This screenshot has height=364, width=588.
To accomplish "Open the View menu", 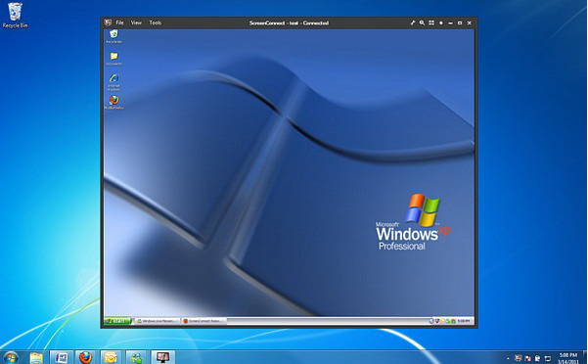I will 136,23.
